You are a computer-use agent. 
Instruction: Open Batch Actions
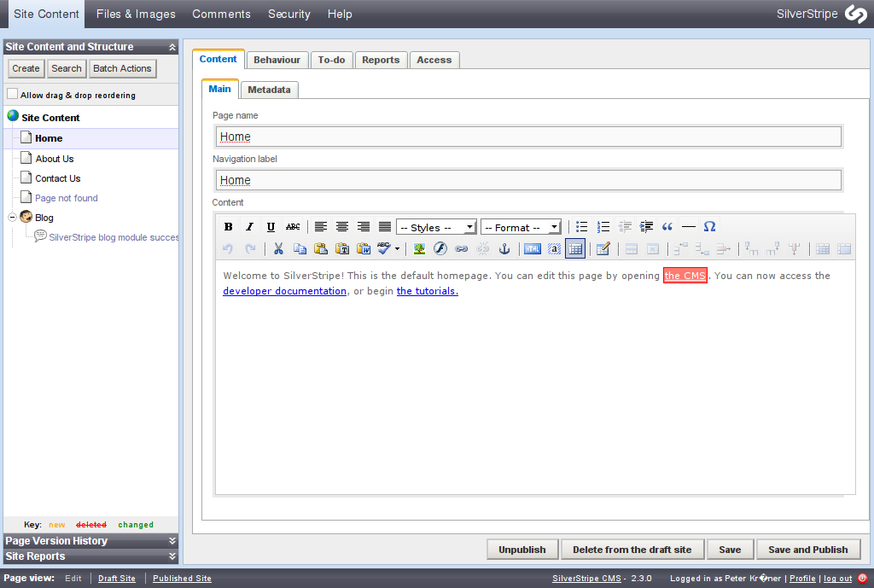[x=122, y=68]
